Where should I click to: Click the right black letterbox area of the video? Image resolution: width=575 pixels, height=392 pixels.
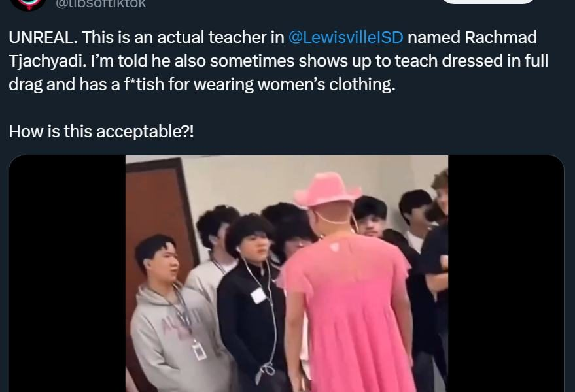pyautogui.click(x=506, y=274)
